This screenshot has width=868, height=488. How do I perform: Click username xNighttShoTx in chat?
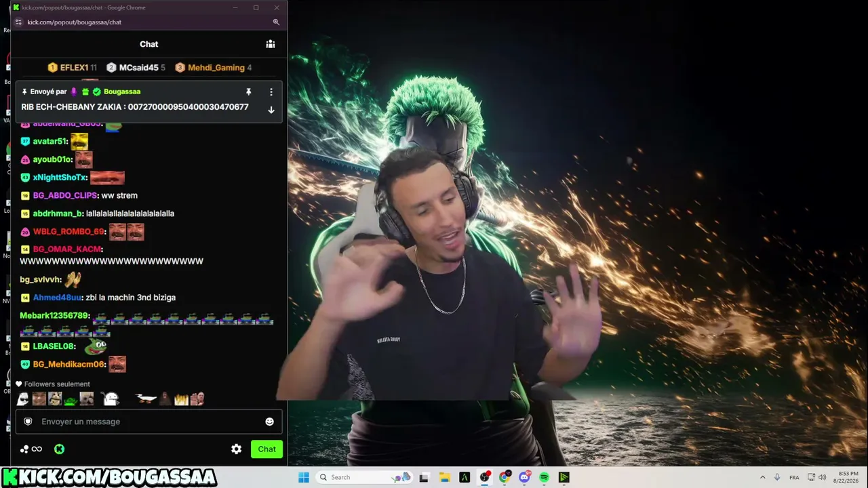pyautogui.click(x=60, y=178)
